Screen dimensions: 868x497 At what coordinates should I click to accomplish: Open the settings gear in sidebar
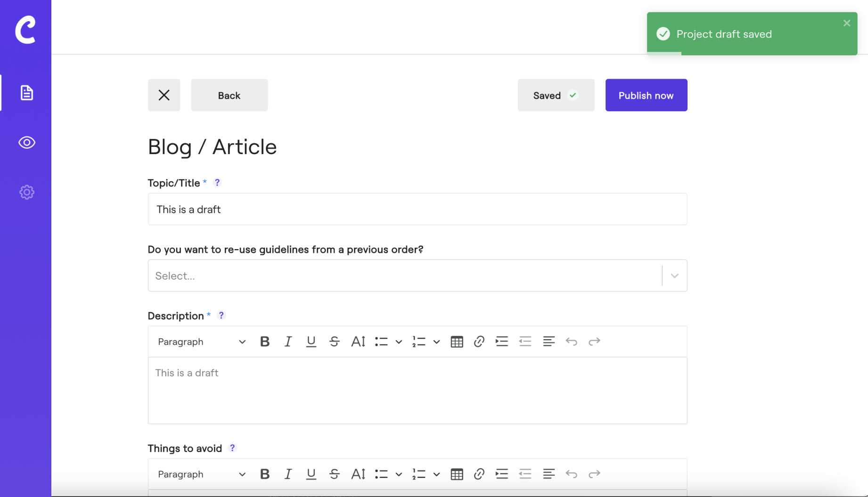pyautogui.click(x=26, y=192)
